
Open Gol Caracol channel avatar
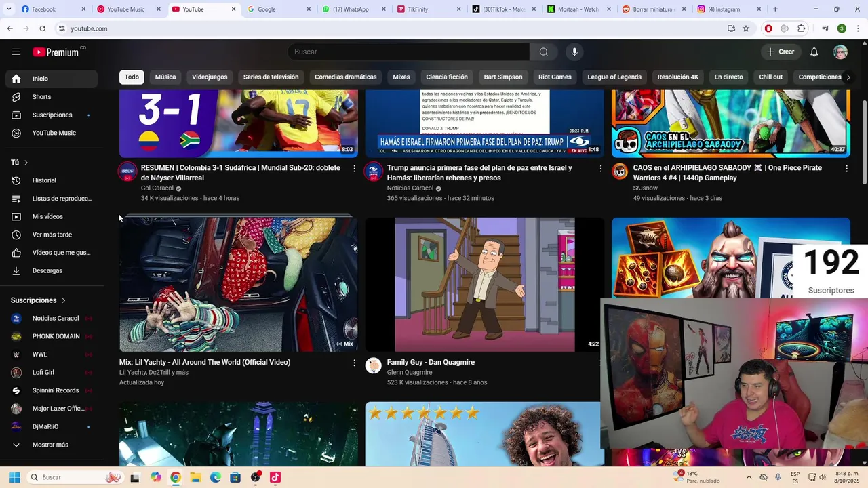click(127, 171)
